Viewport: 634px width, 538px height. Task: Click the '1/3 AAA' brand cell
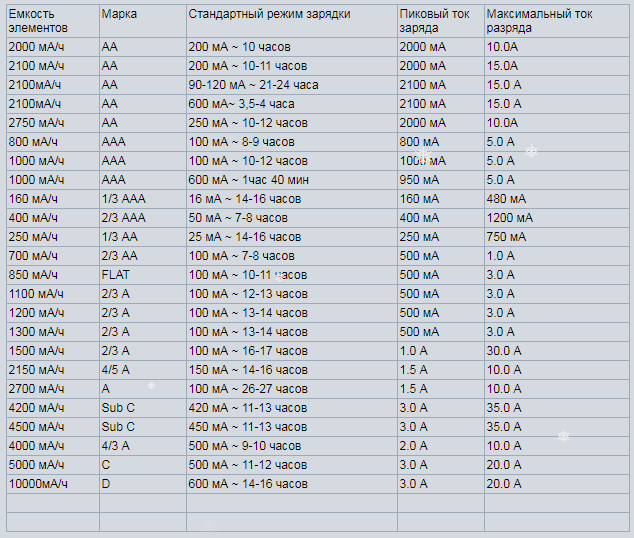coord(143,199)
